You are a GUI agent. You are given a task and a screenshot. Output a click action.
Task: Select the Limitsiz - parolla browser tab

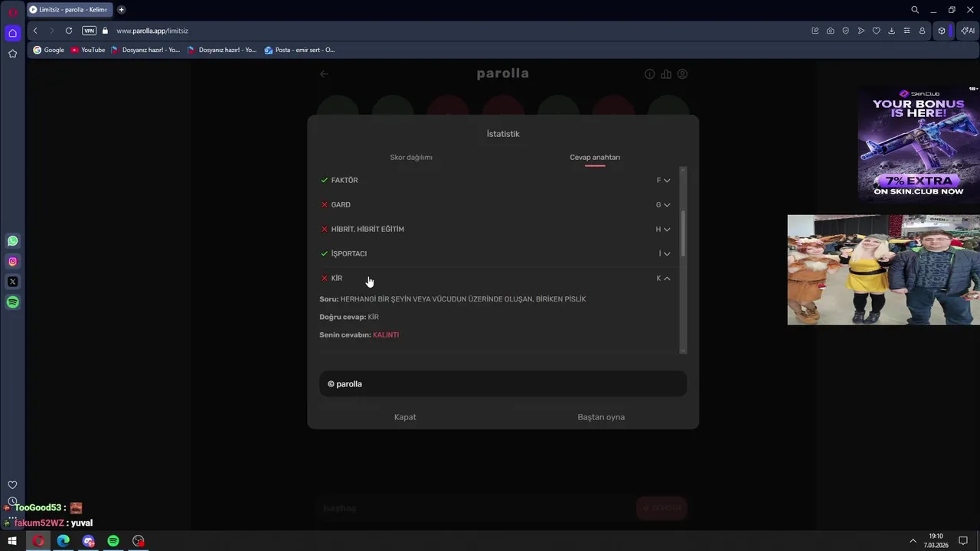pyautogui.click(x=69, y=10)
